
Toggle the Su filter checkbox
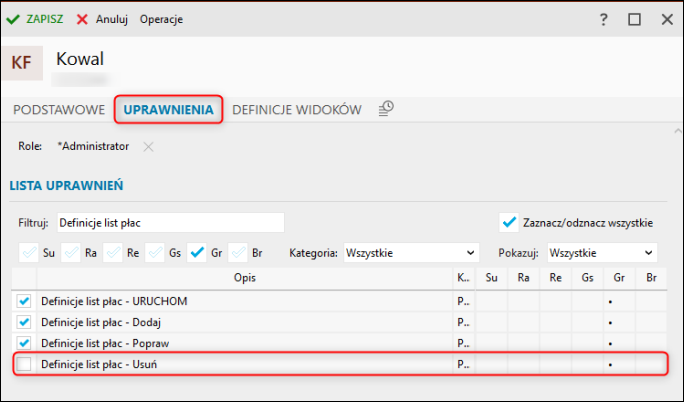(x=29, y=253)
